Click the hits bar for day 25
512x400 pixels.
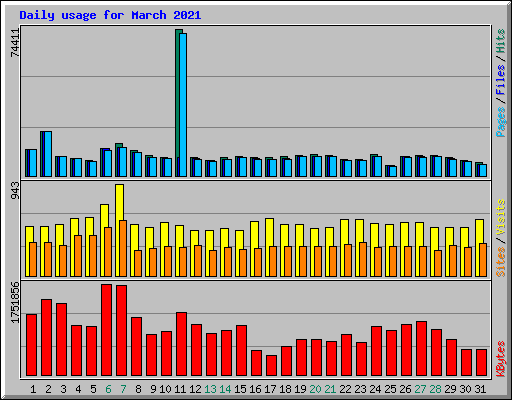tap(387, 171)
